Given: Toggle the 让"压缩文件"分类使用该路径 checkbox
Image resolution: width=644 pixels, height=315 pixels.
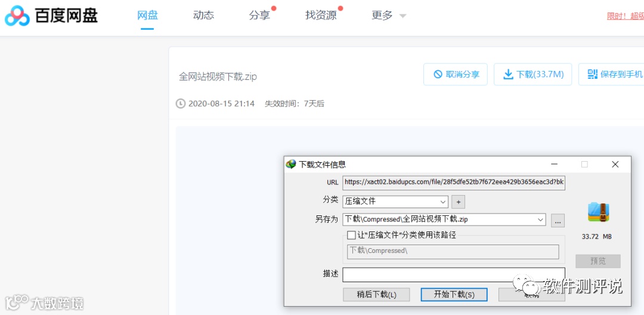Looking at the screenshot, I should coord(351,235).
